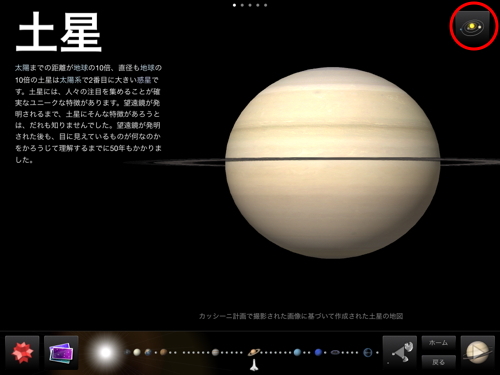Follow the 太陽 link starting the paragraph
Viewport: 500px width, 375px height.
(22, 68)
